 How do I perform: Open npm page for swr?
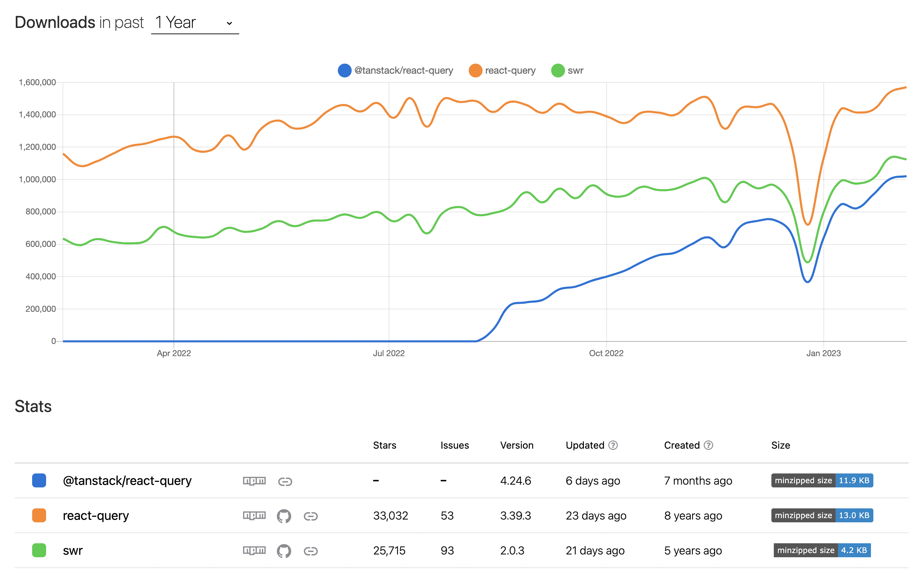coord(254,551)
